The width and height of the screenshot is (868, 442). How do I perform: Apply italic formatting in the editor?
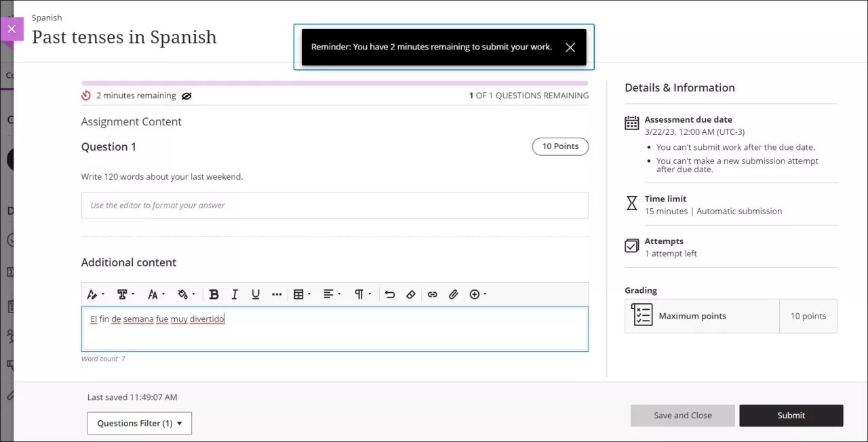point(235,294)
